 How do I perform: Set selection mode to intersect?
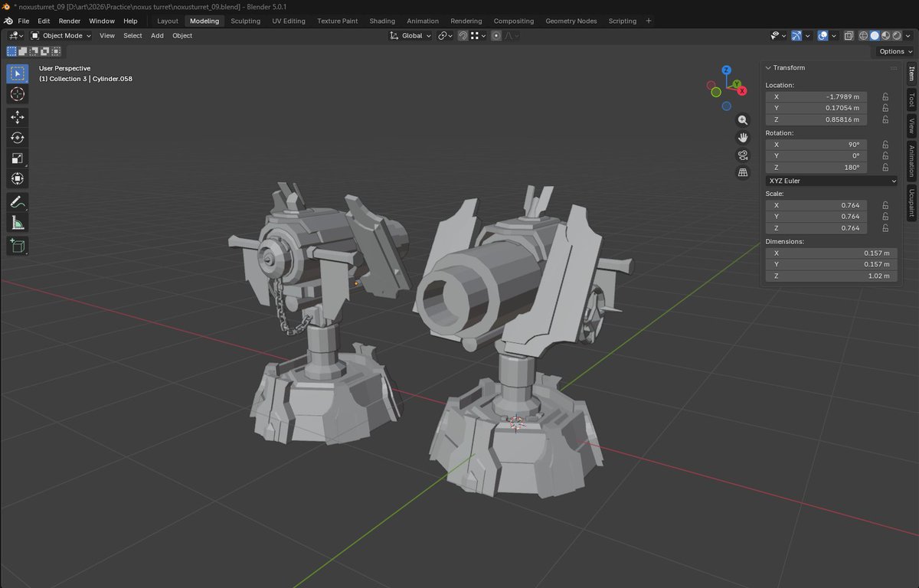[56, 51]
